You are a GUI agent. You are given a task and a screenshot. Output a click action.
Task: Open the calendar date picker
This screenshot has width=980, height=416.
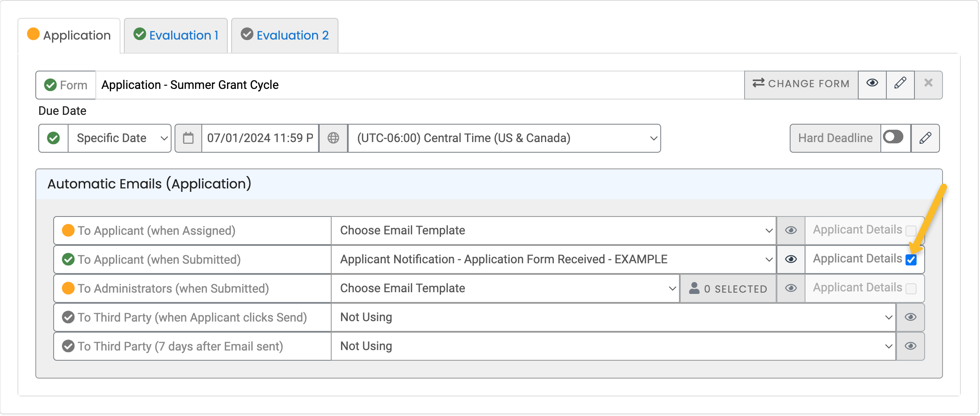pyautogui.click(x=188, y=138)
